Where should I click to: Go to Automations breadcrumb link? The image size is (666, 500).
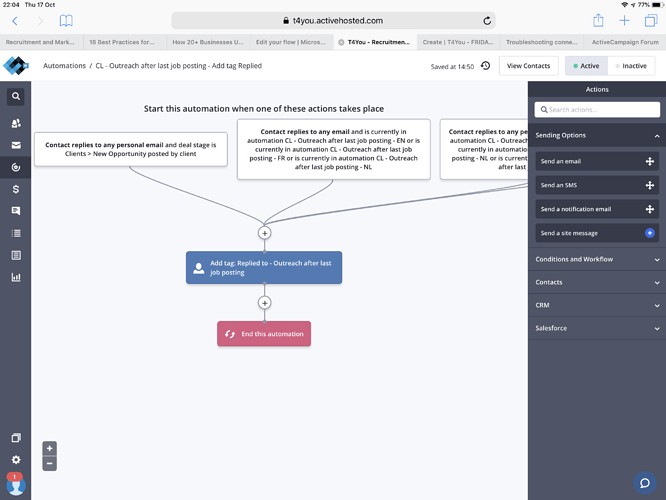coord(64,66)
